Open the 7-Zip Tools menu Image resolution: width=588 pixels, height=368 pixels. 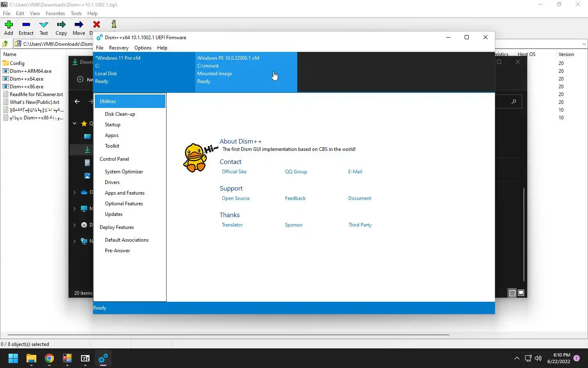(x=76, y=13)
